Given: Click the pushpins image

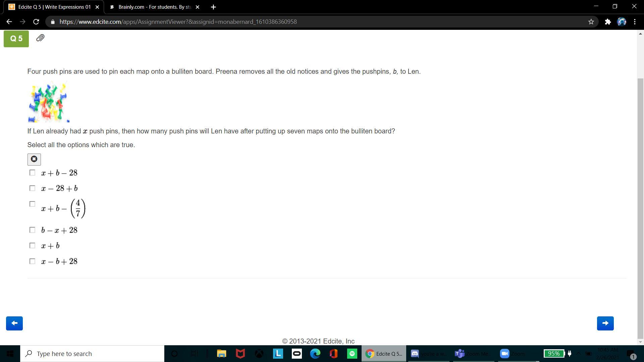Looking at the screenshot, I should pos(49,102).
